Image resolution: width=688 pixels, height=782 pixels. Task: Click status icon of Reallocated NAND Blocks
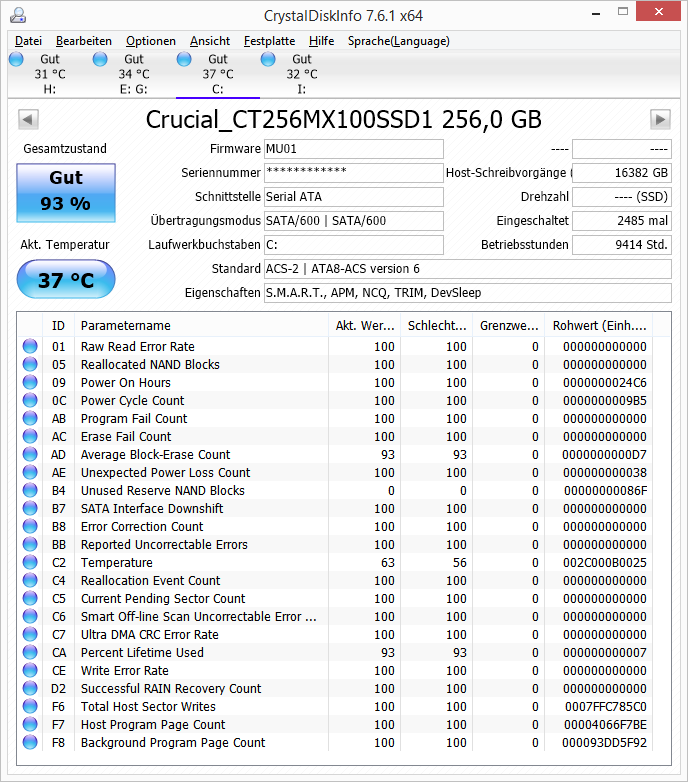tap(30, 364)
